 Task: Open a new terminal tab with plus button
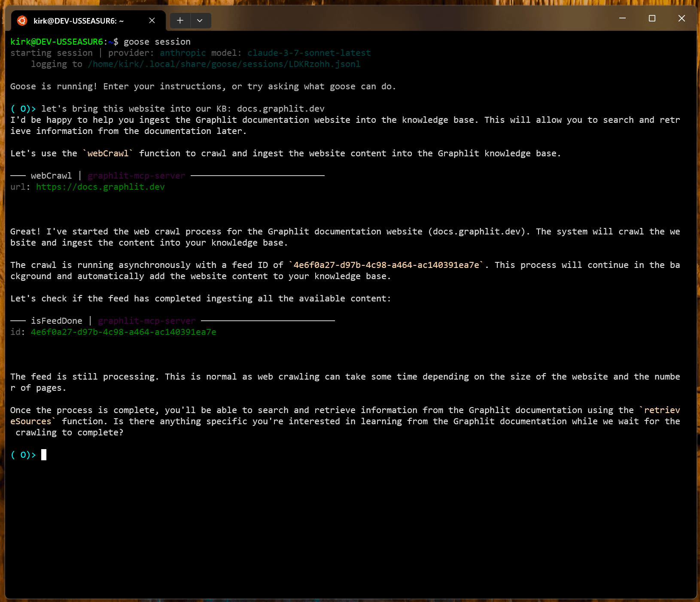[180, 21]
